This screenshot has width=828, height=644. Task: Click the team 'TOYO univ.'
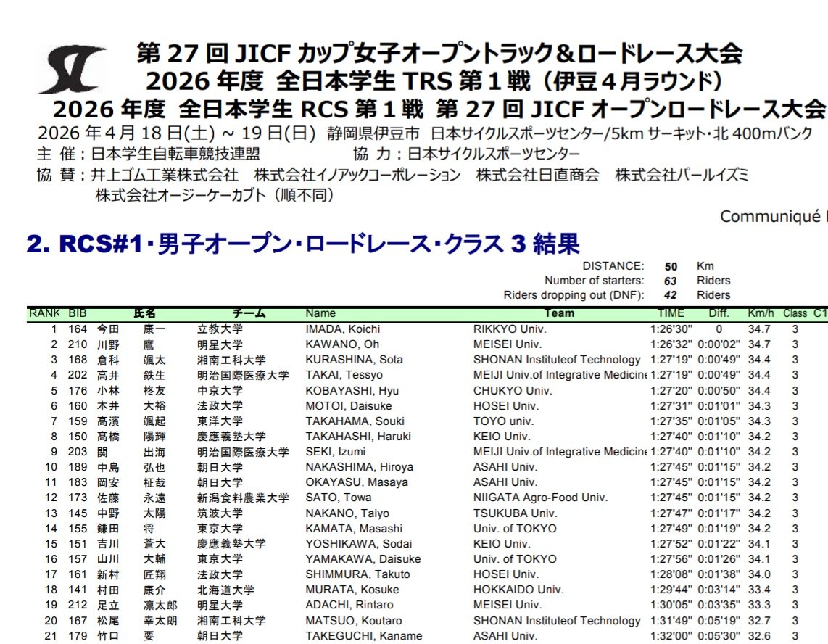503,421
